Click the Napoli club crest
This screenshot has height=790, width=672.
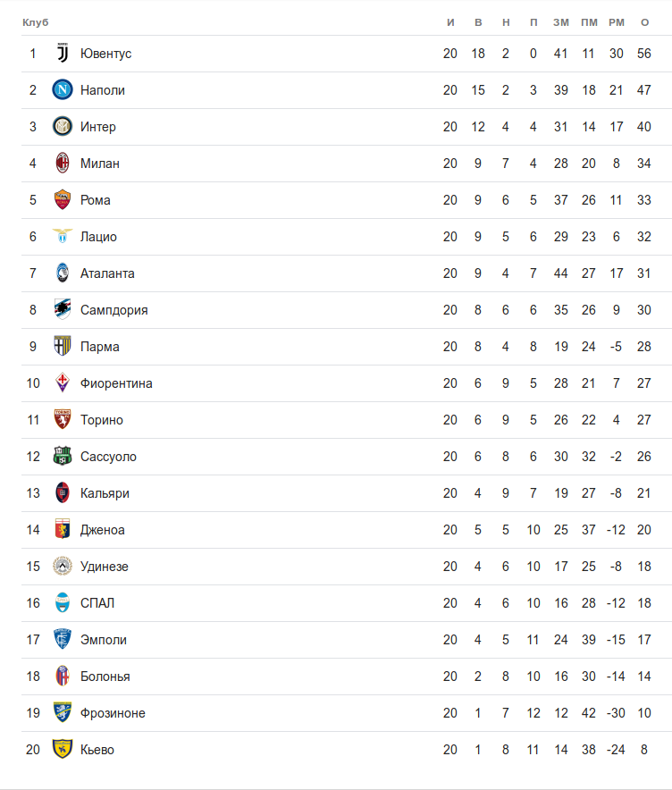tap(62, 90)
